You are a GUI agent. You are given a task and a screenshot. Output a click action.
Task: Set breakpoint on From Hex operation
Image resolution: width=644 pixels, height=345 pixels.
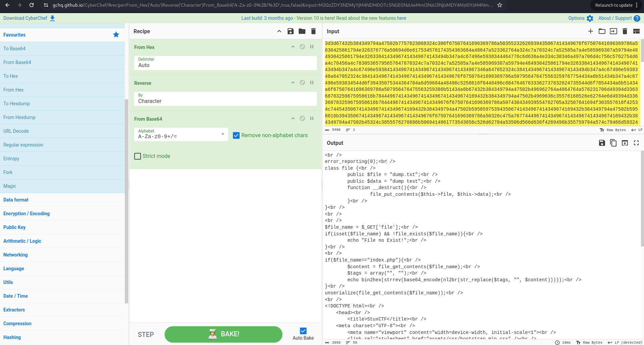click(x=312, y=47)
